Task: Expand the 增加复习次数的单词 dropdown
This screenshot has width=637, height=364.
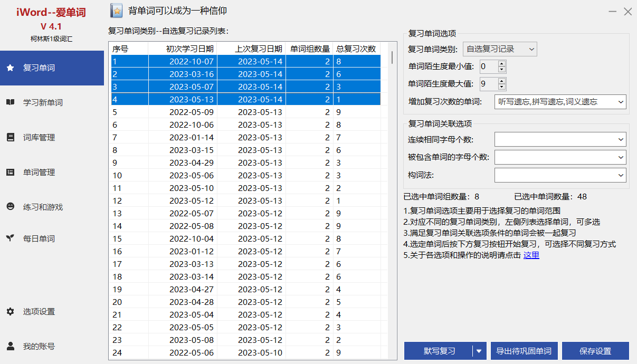Action: [x=620, y=102]
